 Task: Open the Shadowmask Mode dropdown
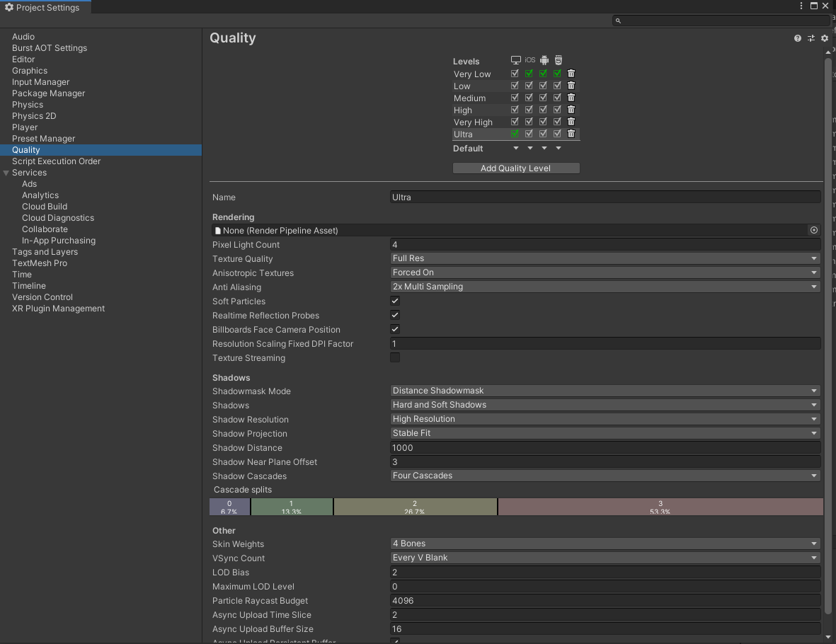point(604,390)
